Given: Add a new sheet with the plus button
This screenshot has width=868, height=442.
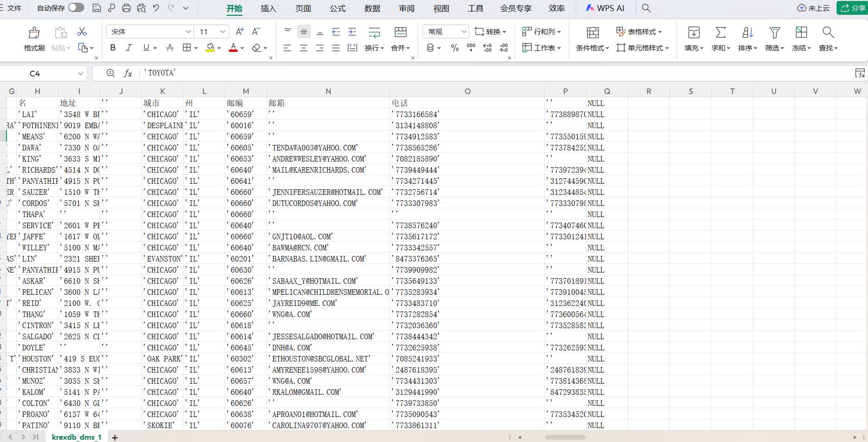Looking at the screenshot, I should click(115, 437).
